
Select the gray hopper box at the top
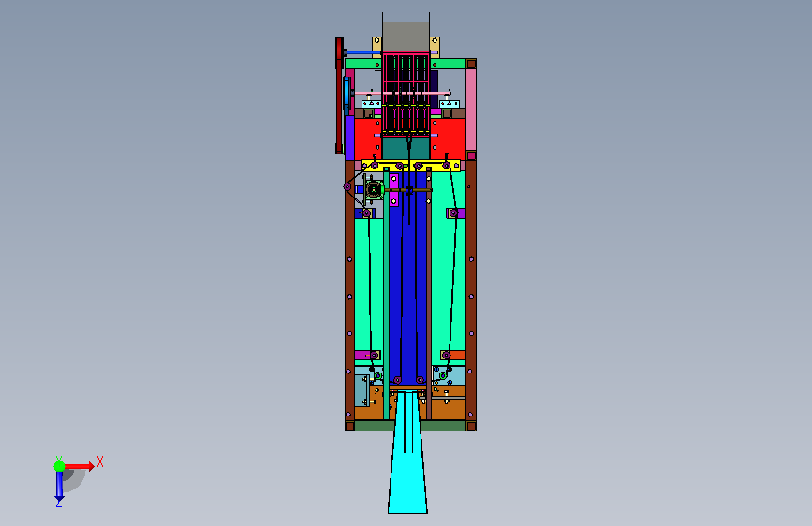click(x=406, y=36)
